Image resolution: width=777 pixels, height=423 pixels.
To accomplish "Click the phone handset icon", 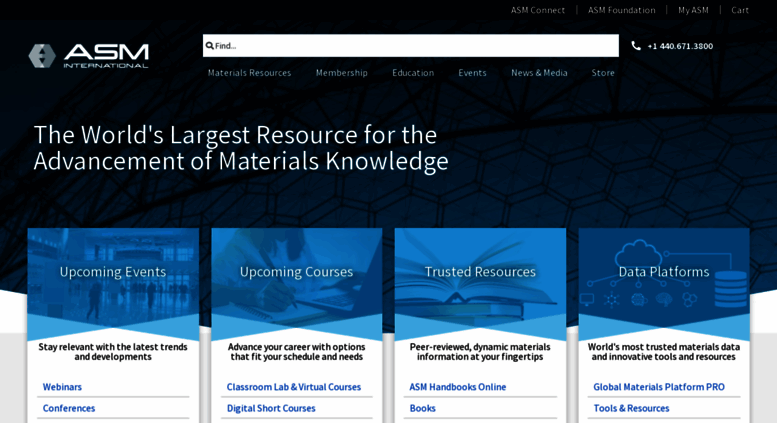I will 636,46.
